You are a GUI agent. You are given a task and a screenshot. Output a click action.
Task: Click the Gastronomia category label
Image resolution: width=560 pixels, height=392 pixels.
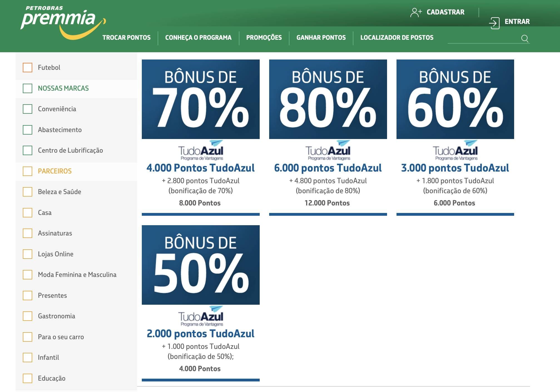tap(56, 316)
